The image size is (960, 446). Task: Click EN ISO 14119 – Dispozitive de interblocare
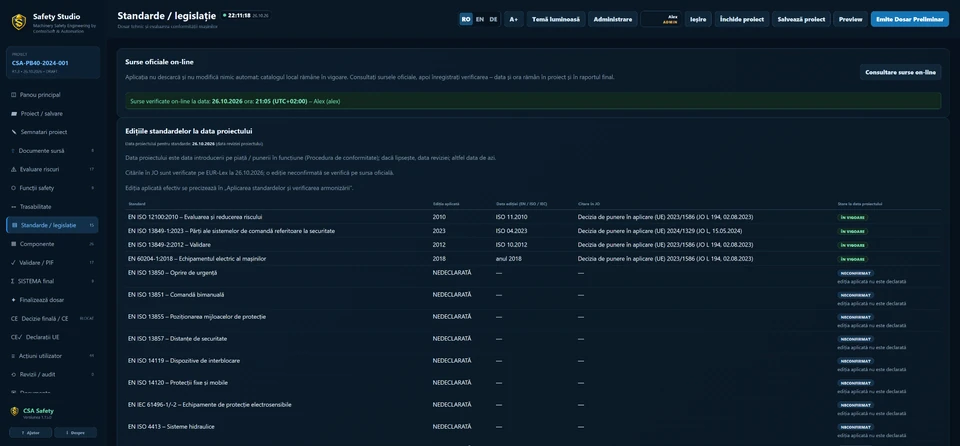184,361
